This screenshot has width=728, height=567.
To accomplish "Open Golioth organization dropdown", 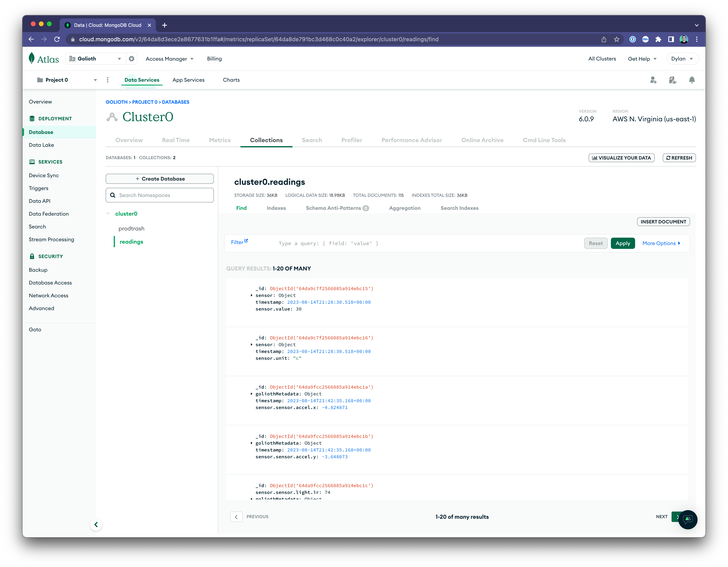I will pyautogui.click(x=96, y=59).
